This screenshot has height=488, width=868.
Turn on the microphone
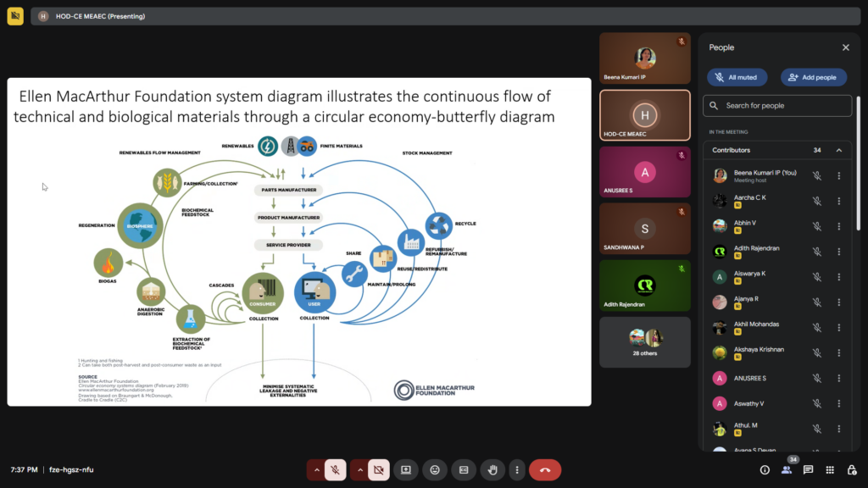coord(336,469)
